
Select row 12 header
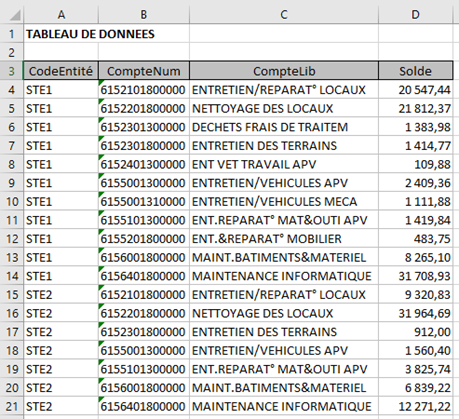click(12, 239)
